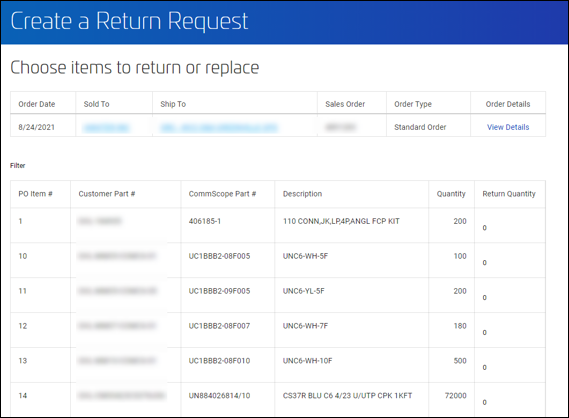Screen dimensions: 569x418
Task: Click quantity value 100
Action: click(460, 256)
